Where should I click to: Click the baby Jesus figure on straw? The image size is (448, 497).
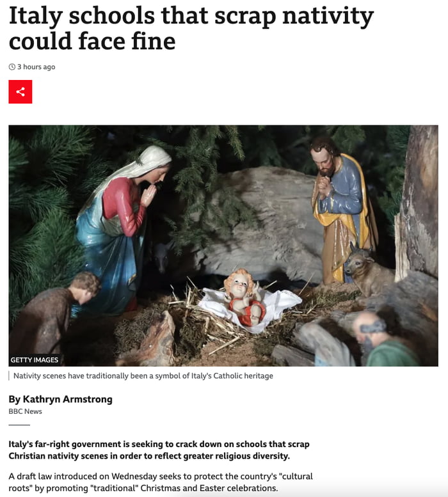tap(244, 297)
